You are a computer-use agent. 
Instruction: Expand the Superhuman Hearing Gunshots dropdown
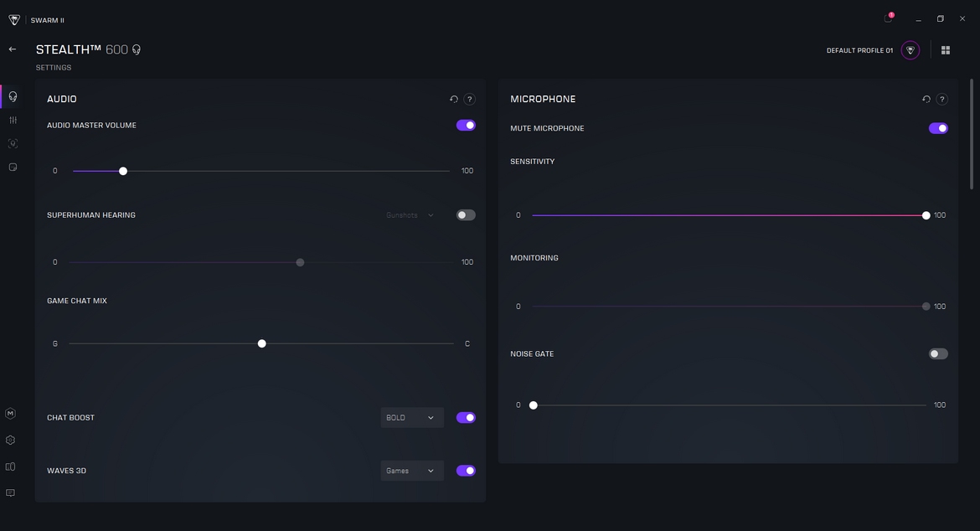click(x=410, y=215)
